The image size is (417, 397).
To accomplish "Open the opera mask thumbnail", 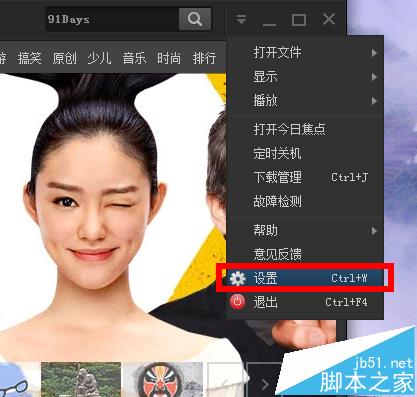I will point(163,379).
